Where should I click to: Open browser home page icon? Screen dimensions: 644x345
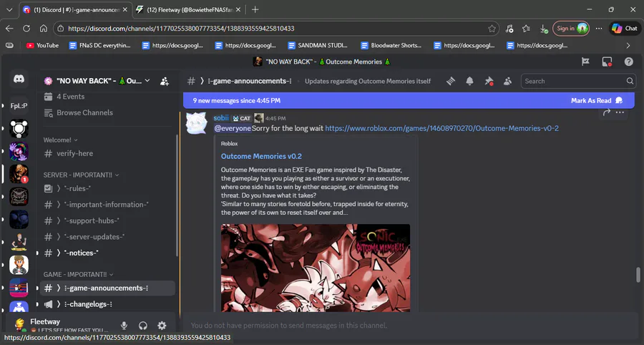coord(44,29)
